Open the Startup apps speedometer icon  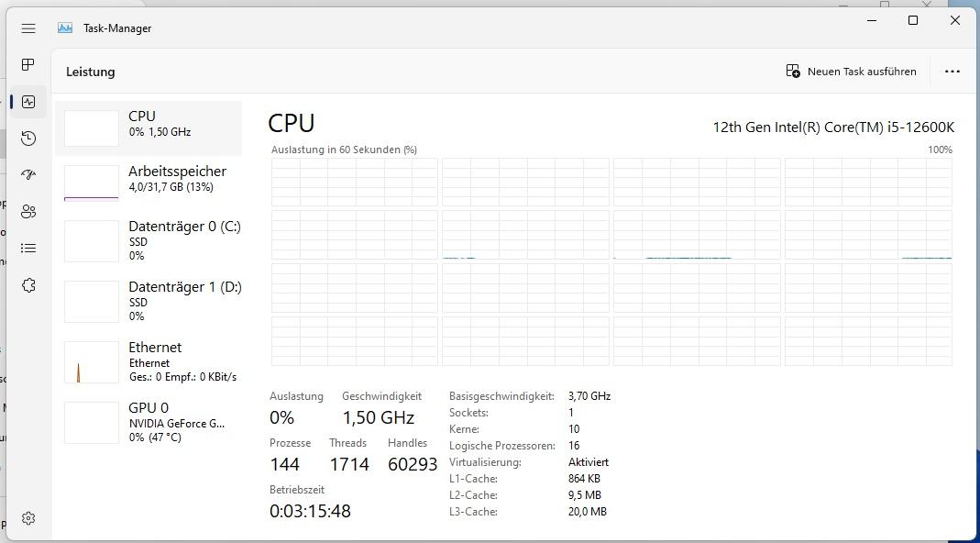pyautogui.click(x=28, y=174)
